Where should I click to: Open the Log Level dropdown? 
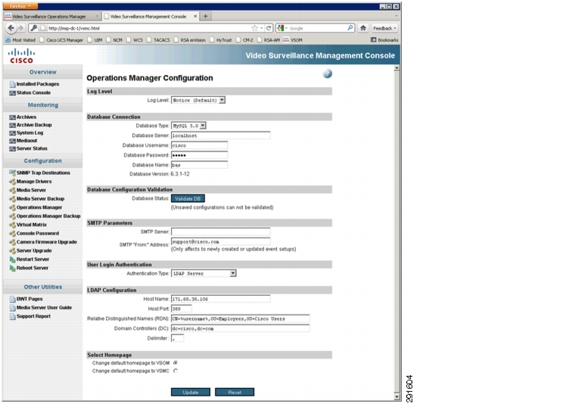[198, 100]
